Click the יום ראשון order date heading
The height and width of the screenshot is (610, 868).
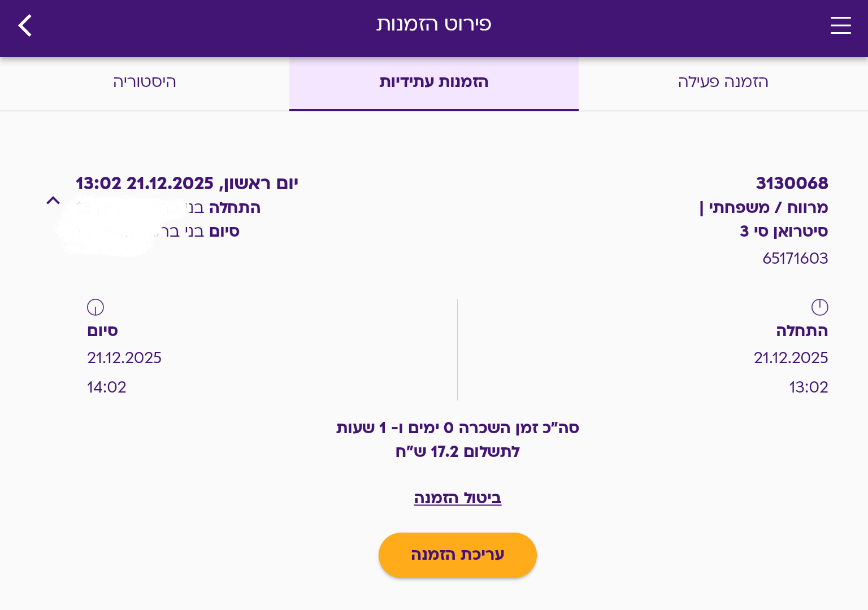186,184
